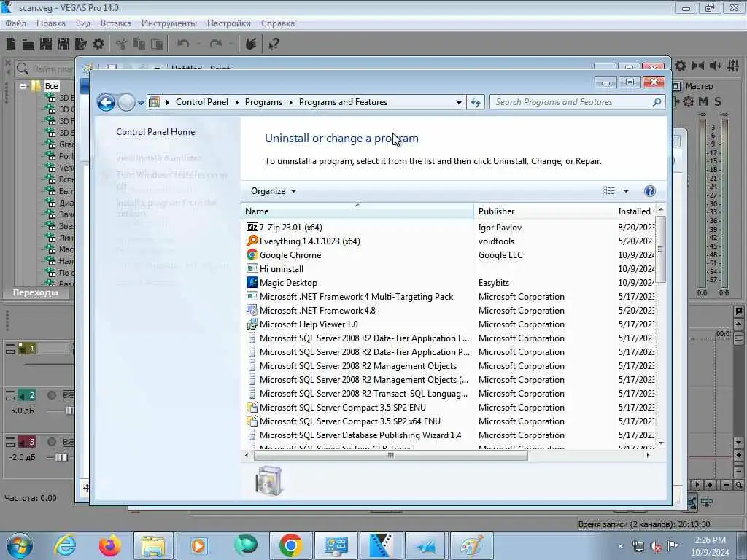Click the Render As icon in VEGAS toolbar
This screenshot has height=560, width=747.
[80, 44]
